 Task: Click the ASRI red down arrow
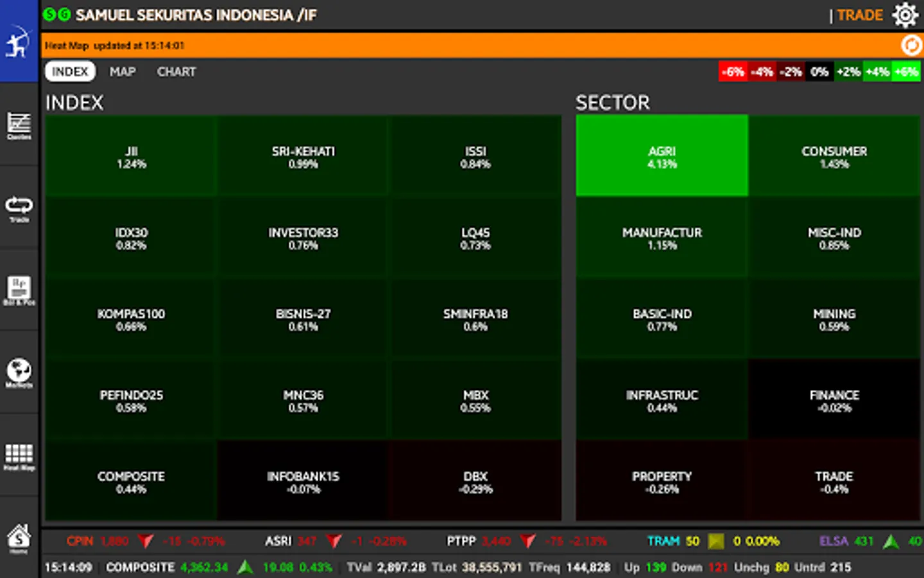coord(334,541)
